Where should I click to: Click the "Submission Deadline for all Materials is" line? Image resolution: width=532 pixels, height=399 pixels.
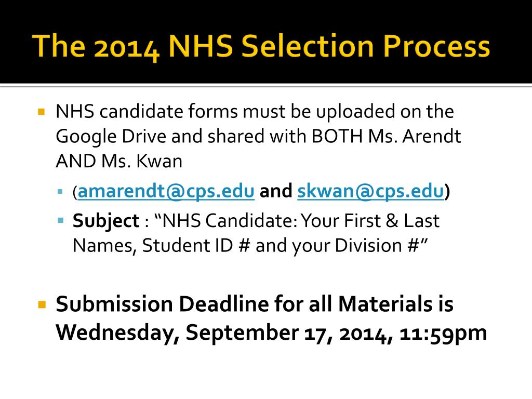pos(255,303)
